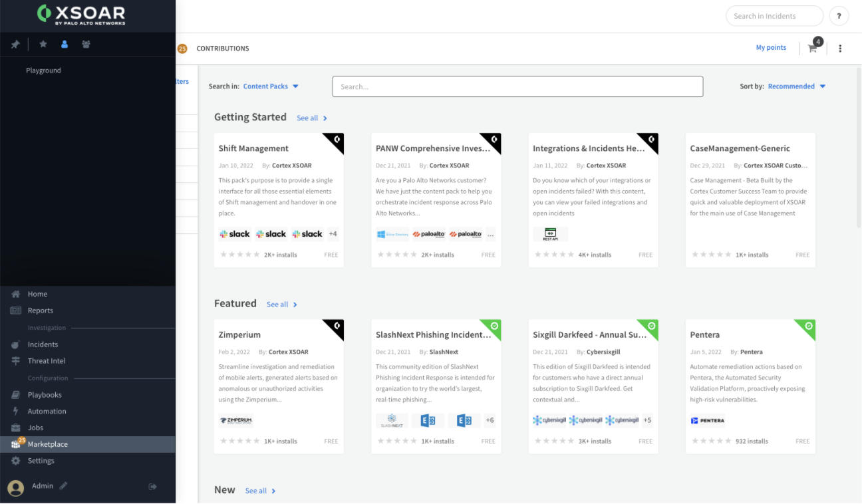
Task: Click ellipsis integrations in PANW card
Action: coord(491,235)
